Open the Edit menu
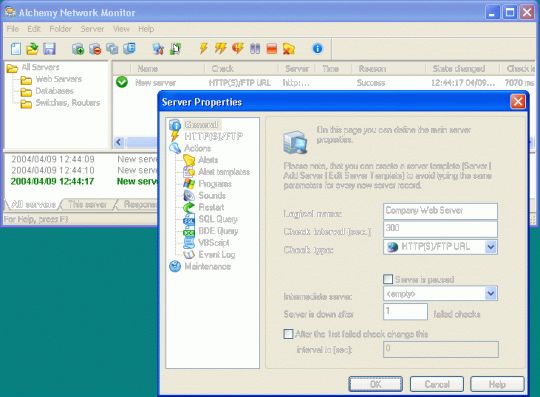 (34, 29)
